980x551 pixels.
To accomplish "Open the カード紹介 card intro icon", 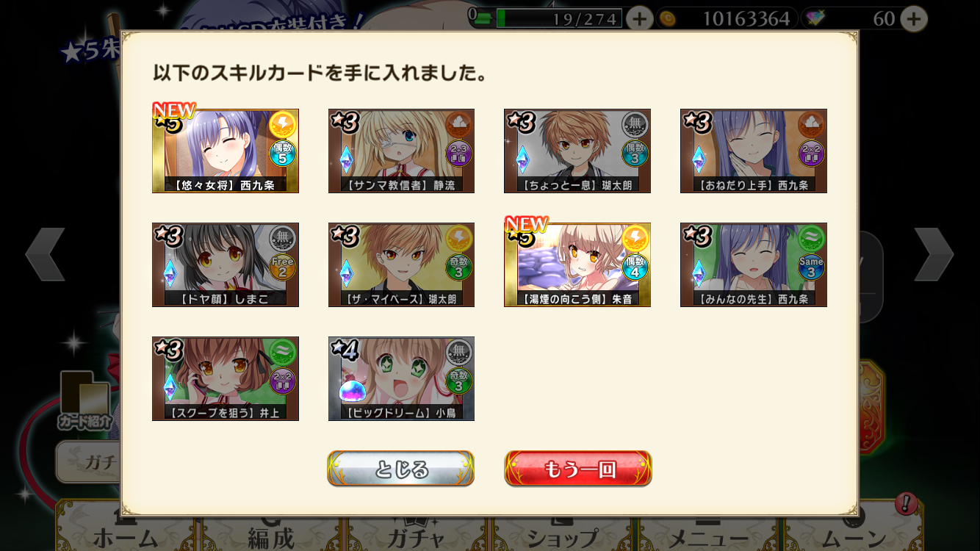I will click(84, 400).
